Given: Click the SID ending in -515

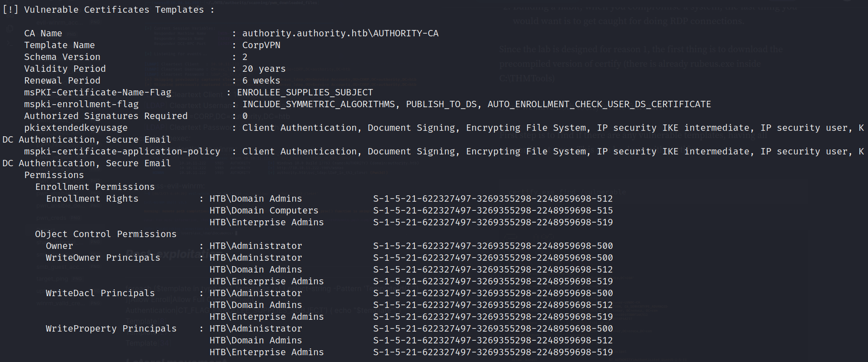Looking at the screenshot, I should (493, 210).
